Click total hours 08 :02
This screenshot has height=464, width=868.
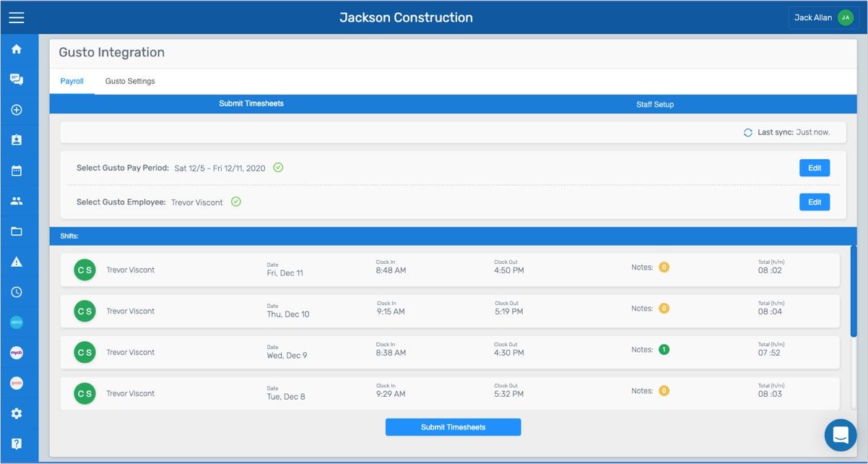tap(770, 270)
